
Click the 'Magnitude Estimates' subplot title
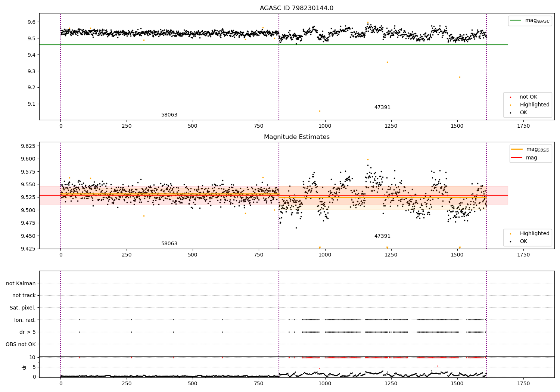tap(296, 137)
